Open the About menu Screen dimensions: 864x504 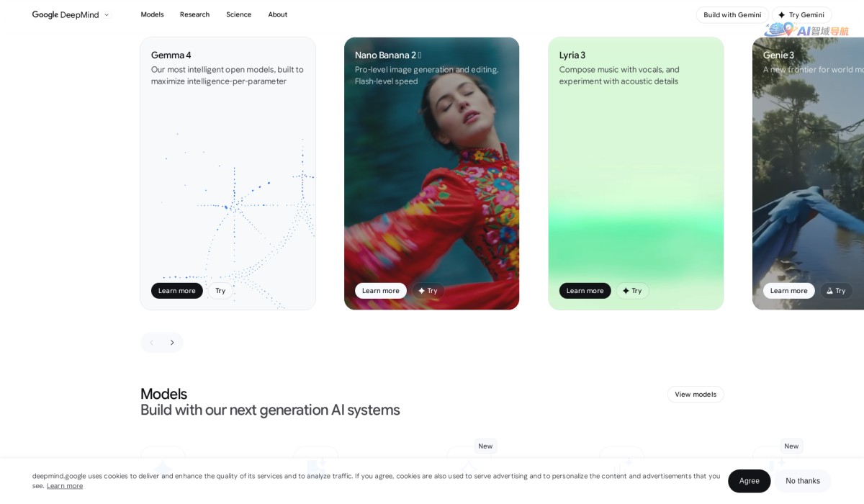tap(277, 14)
